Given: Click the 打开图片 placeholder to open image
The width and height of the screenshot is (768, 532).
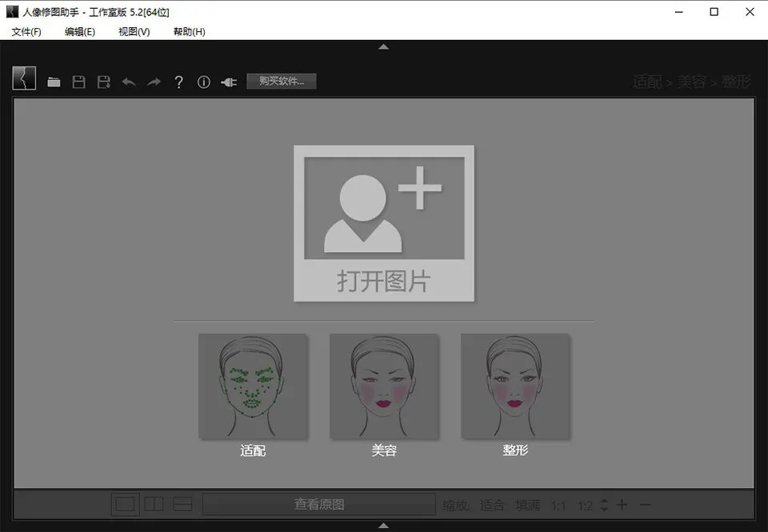Looking at the screenshot, I should coord(384,223).
